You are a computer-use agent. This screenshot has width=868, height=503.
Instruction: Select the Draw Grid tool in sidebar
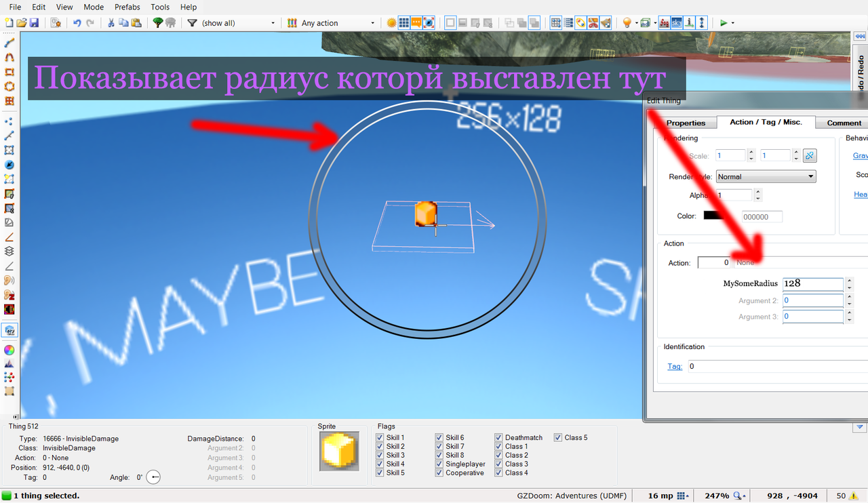[9, 101]
